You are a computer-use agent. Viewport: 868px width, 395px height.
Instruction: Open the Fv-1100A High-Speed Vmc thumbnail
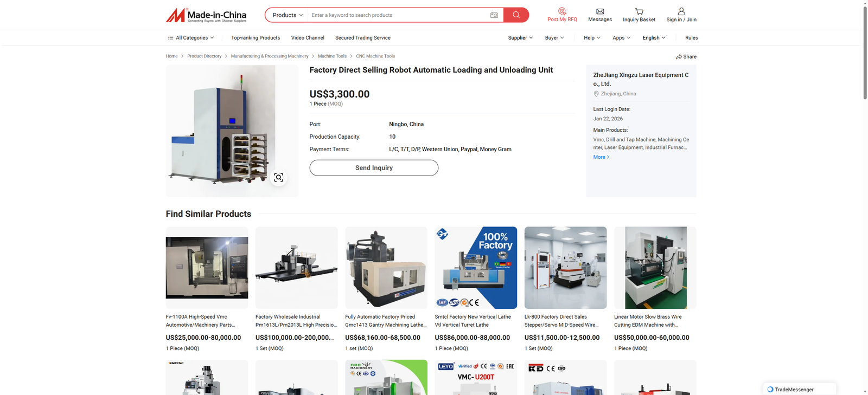pyautogui.click(x=207, y=268)
